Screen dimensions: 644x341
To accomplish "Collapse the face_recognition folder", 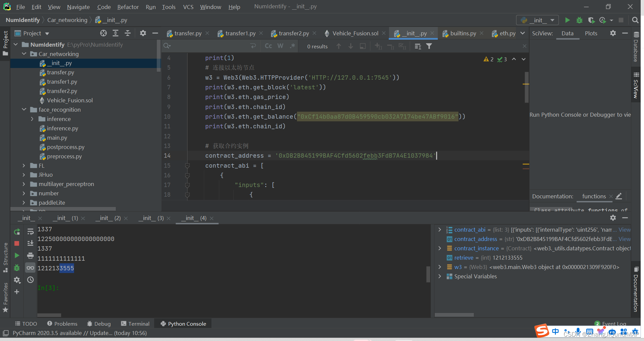I will click(24, 109).
